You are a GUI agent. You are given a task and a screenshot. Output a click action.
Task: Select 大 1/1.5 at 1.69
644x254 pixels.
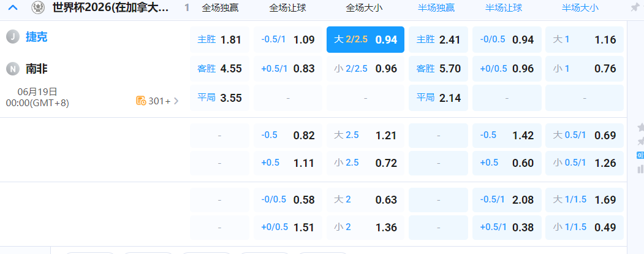point(585,200)
